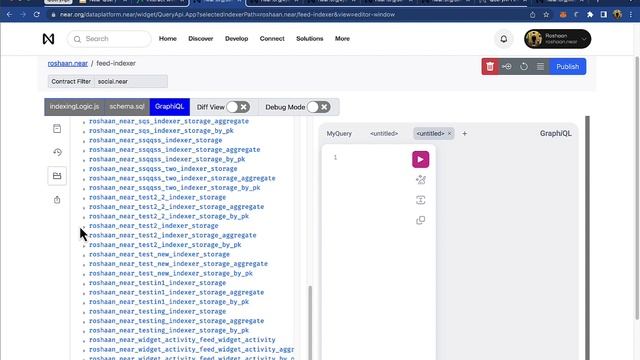This screenshot has width=640, height=360.
Task: Click the explorer panel vertical scrollbar
Action: coord(310,322)
